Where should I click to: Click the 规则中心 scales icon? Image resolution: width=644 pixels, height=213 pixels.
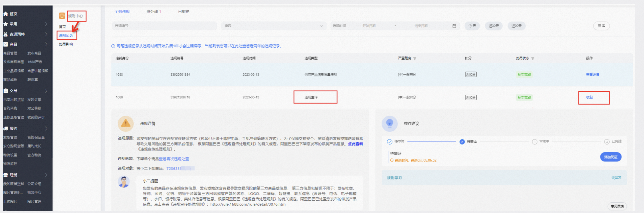coord(62,16)
